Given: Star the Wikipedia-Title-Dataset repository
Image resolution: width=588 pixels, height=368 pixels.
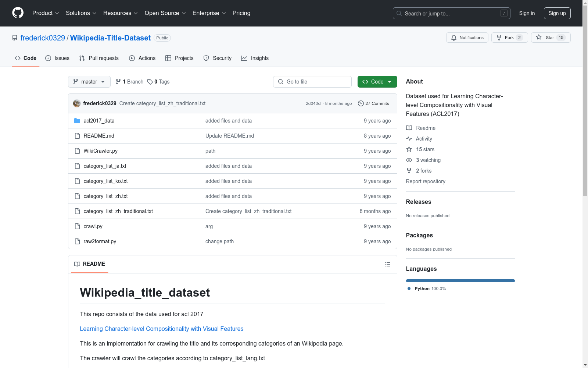Looking at the screenshot, I should click(551, 38).
